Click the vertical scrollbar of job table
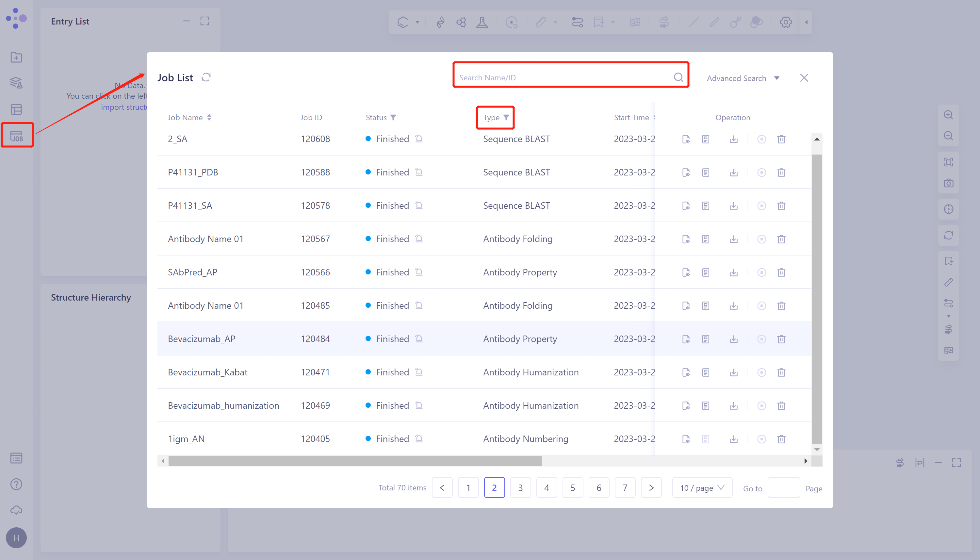The width and height of the screenshot is (980, 560). pyautogui.click(x=817, y=299)
